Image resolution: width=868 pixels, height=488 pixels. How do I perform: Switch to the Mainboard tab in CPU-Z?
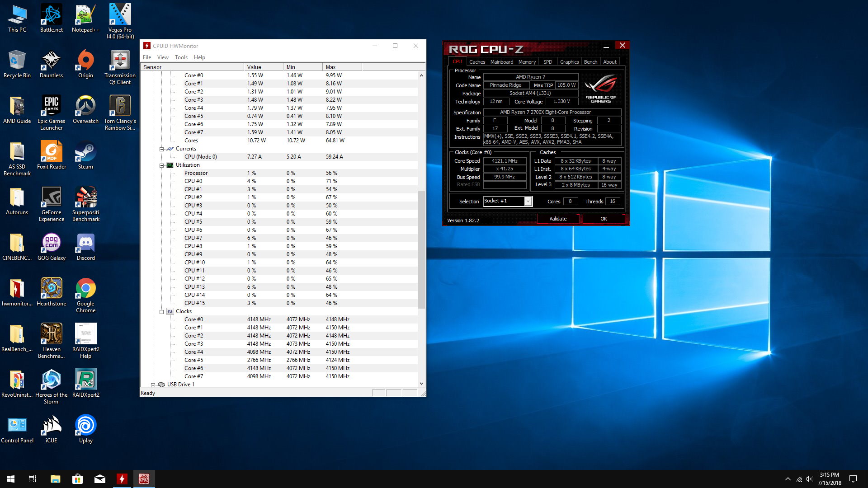pyautogui.click(x=502, y=62)
